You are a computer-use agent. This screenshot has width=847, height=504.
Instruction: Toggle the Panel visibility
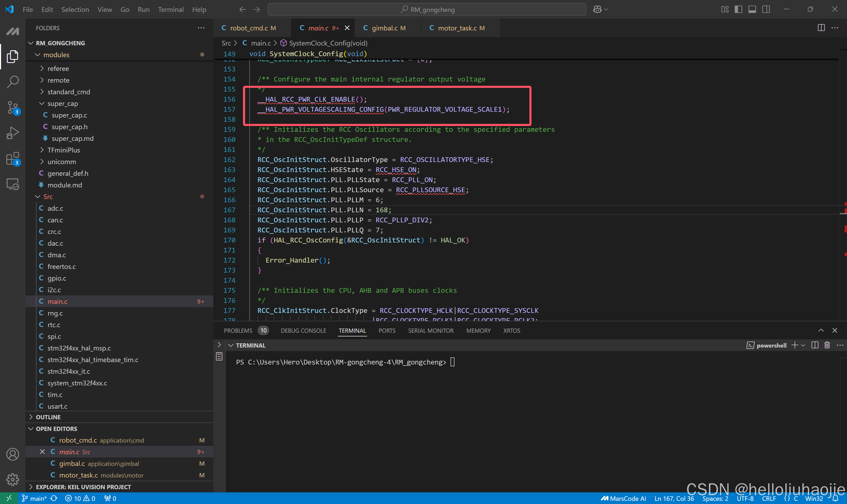click(752, 9)
